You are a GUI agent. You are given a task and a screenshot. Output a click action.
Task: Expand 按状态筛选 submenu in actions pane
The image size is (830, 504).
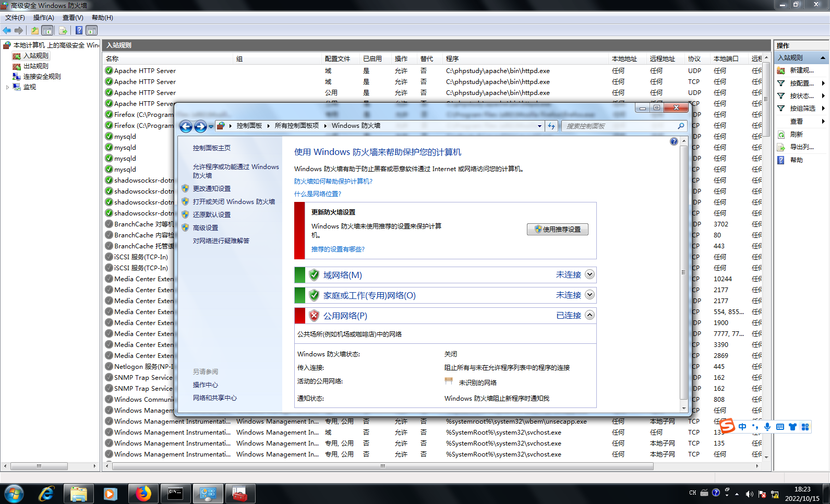[823, 96]
